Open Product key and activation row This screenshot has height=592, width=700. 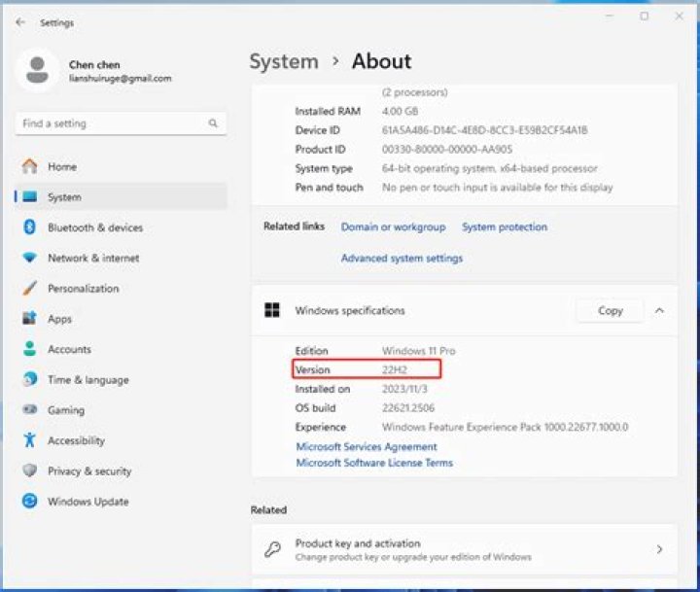465,549
